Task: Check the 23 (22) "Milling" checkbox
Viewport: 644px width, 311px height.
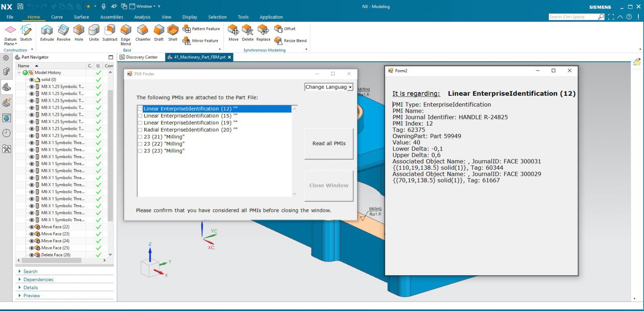Action: coord(140,144)
